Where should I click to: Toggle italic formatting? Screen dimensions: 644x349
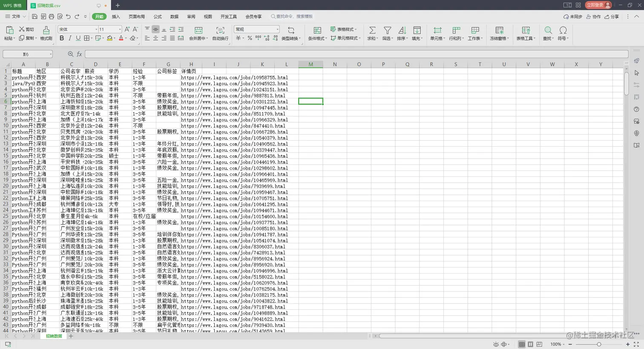(70, 38)
